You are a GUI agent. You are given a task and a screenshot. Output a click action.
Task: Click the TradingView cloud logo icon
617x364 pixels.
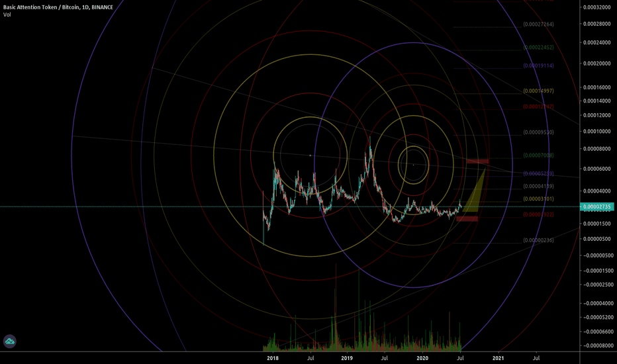coord(9,341)
